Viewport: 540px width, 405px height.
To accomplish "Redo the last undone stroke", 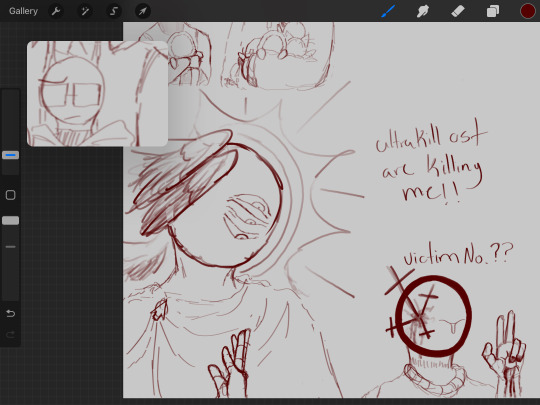I will coord(11,334).
